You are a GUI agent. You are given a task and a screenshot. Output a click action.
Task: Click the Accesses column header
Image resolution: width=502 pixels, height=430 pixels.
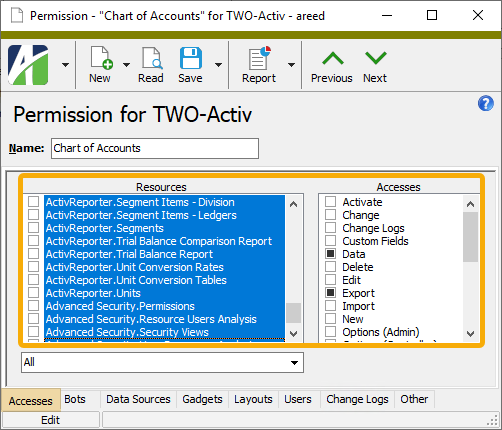tap(399, 187)
